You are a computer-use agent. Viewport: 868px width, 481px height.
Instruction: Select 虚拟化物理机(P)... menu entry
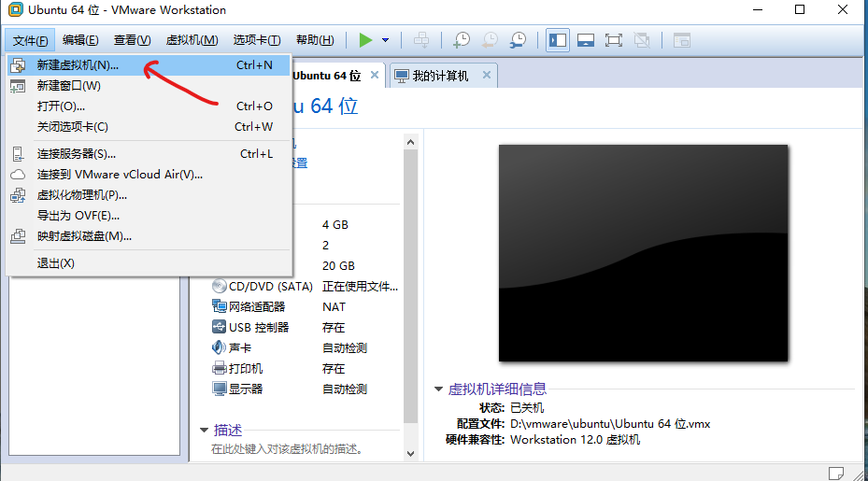149,195
